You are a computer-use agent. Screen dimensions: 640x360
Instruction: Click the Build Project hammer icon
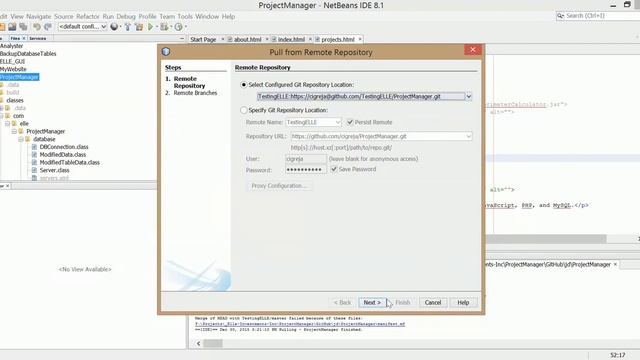click(x=128, y=27)
